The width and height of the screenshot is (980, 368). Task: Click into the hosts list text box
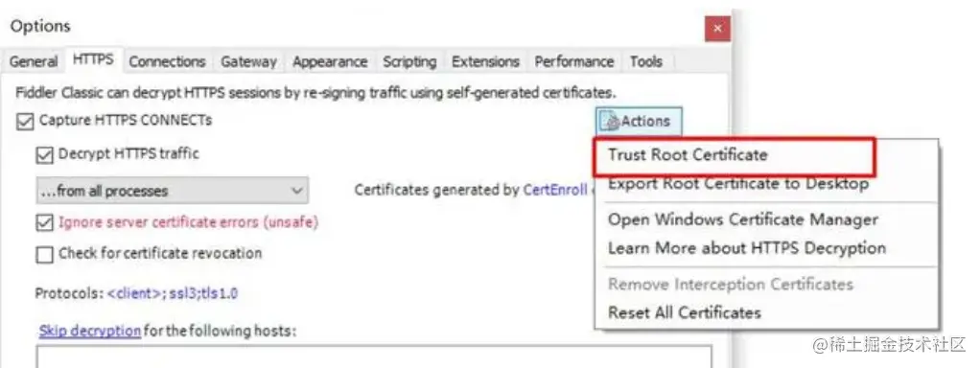point(374,356)
